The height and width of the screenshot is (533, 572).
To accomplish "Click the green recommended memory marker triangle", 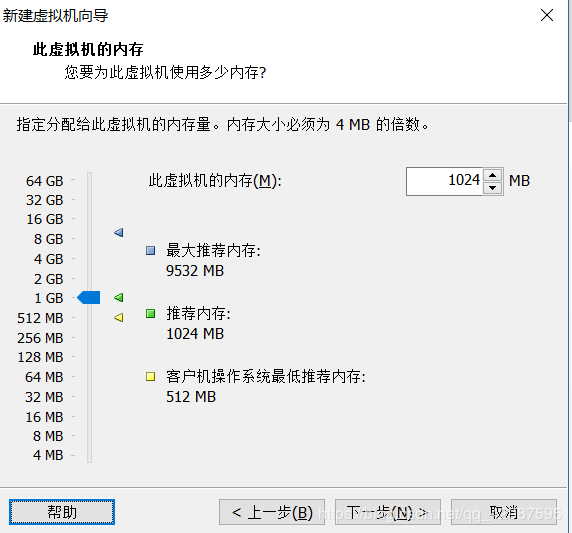I will (x=119, y=297).
